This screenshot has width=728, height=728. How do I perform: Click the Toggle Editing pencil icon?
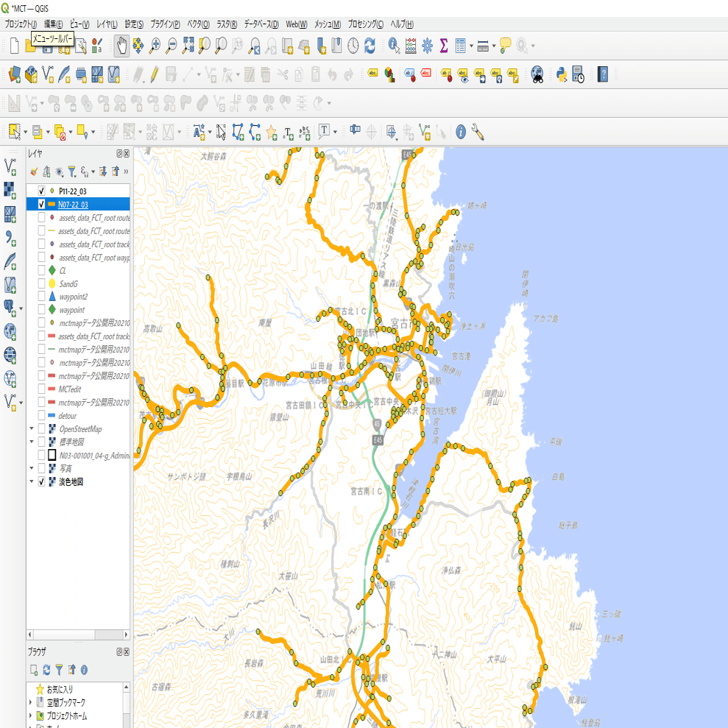[x=154, y=74]
